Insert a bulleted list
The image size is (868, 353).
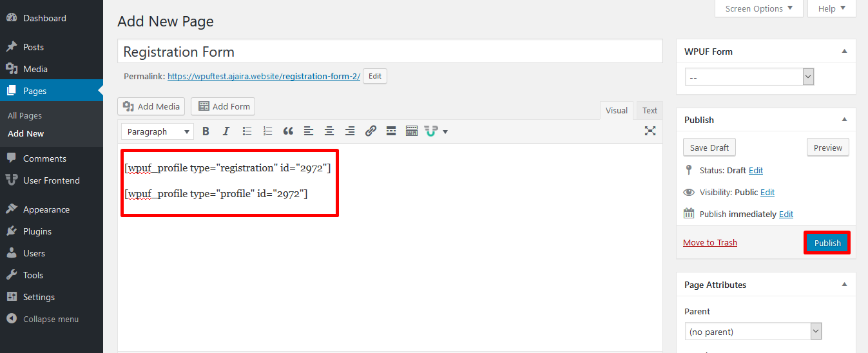point(247,131)
